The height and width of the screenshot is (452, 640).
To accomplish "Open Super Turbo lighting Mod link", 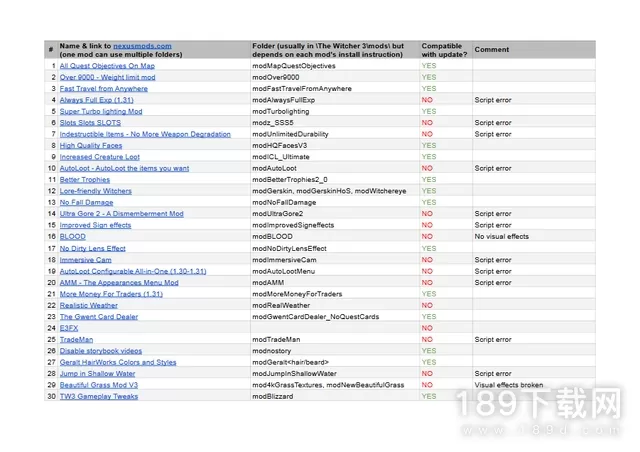I will point(101,111).
